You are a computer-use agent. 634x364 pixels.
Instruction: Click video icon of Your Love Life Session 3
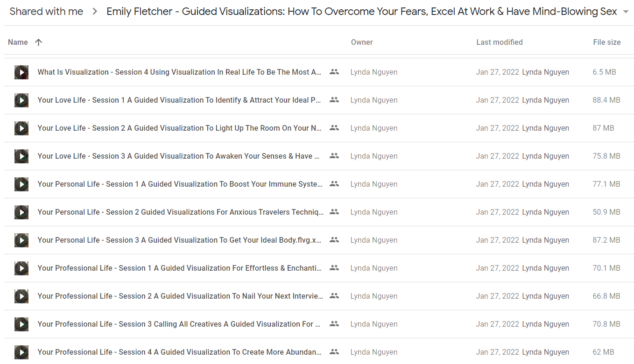tap(21, 156)
